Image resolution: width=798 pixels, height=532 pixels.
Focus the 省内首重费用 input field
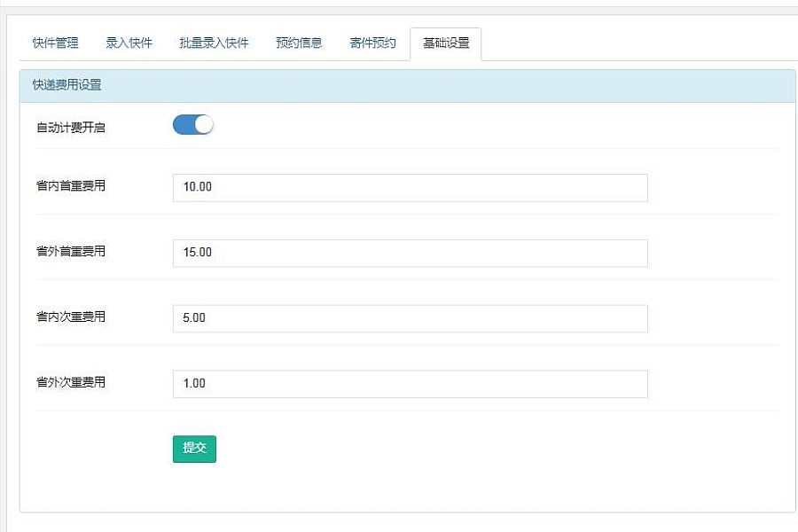point(411,188)
